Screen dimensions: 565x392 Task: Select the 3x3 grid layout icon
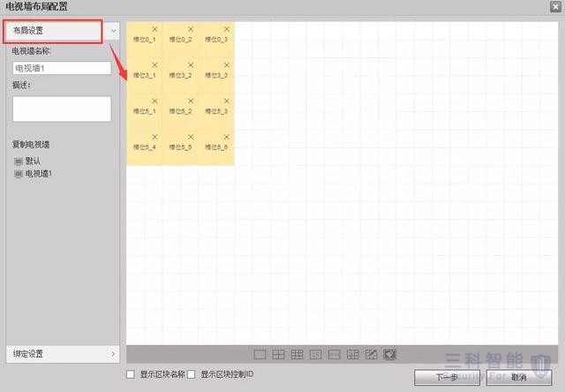(x=297, y=354)
